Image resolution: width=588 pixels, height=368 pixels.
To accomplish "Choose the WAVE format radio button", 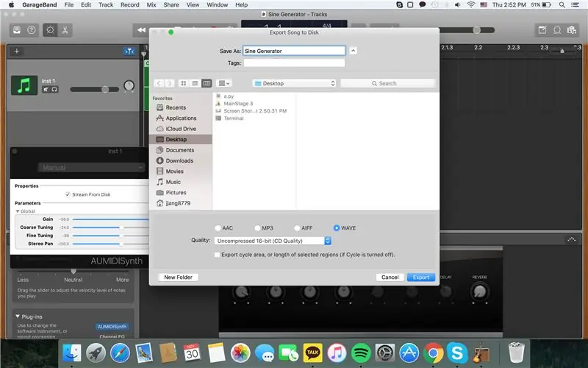I will click(x=337, y=228).
